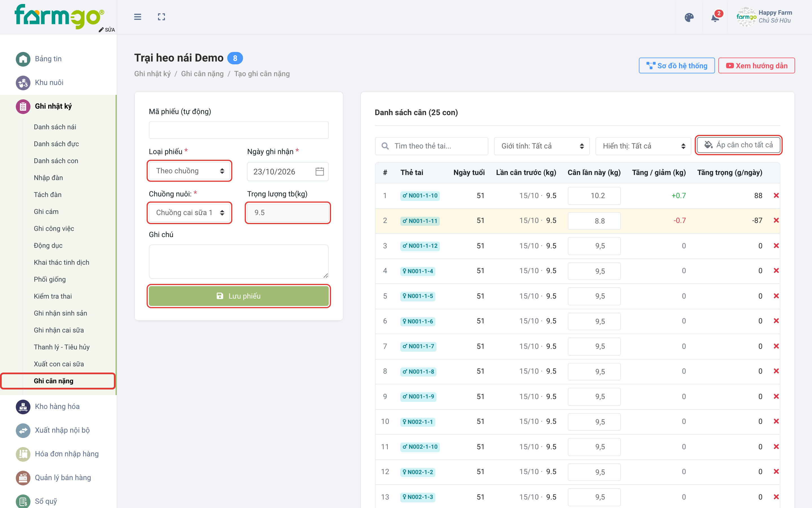Click the Lưu phiếu save button
The width and height of the screenshot is (812, 508).
point(239,296)
